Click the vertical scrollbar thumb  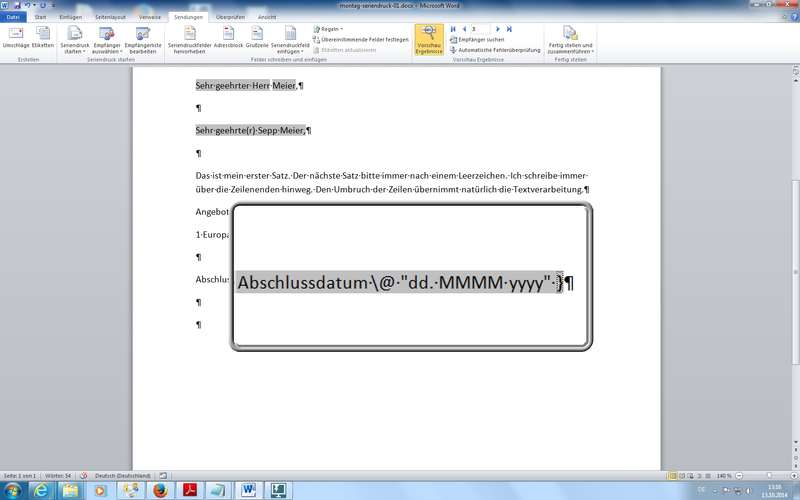795,272
